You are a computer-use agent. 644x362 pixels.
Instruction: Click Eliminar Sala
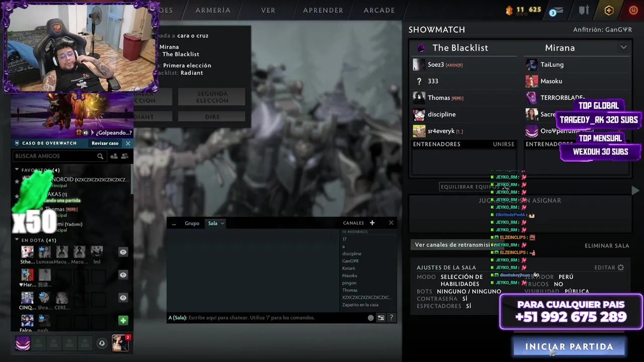point(607,245)
